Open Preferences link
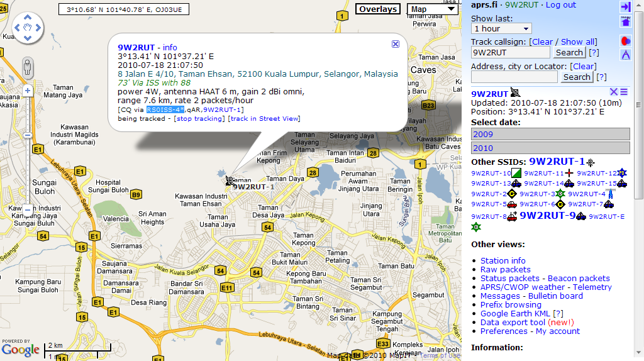Screen dimensions: 644x361 pos(504,331)
